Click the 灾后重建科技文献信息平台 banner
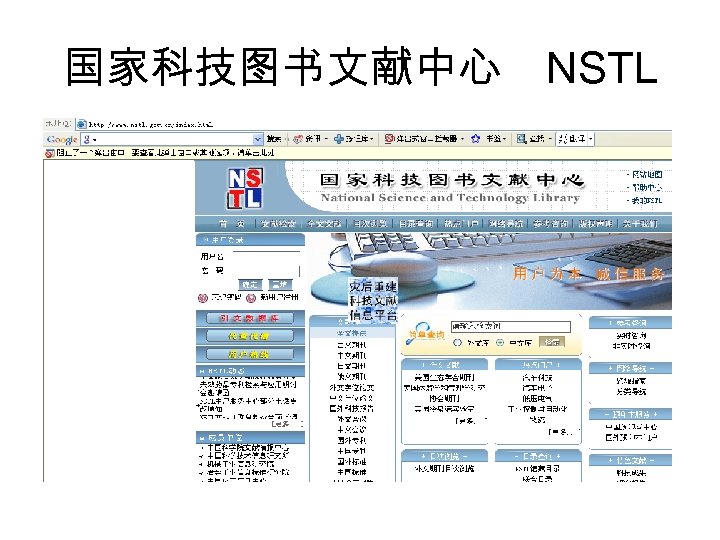This screenshot has height=540, width=720. 373,300
